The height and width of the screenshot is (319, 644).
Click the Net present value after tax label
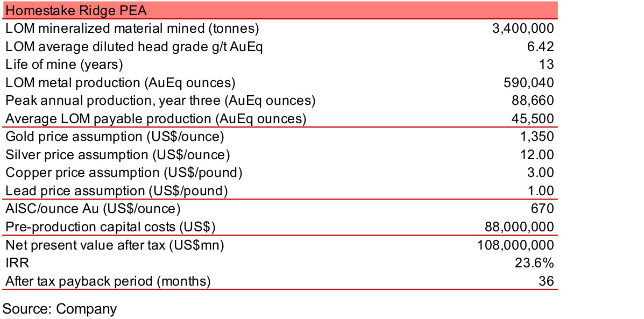[115, 245]
